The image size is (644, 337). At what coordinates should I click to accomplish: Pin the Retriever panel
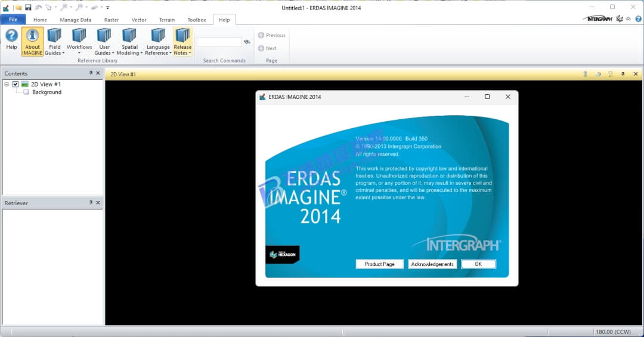(x=91, y=203)
